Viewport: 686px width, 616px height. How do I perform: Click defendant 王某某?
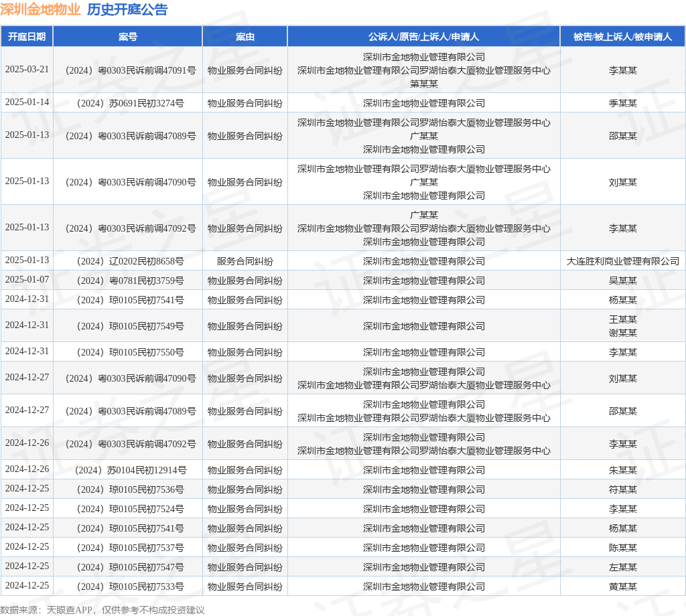click(x=622, y=319)
